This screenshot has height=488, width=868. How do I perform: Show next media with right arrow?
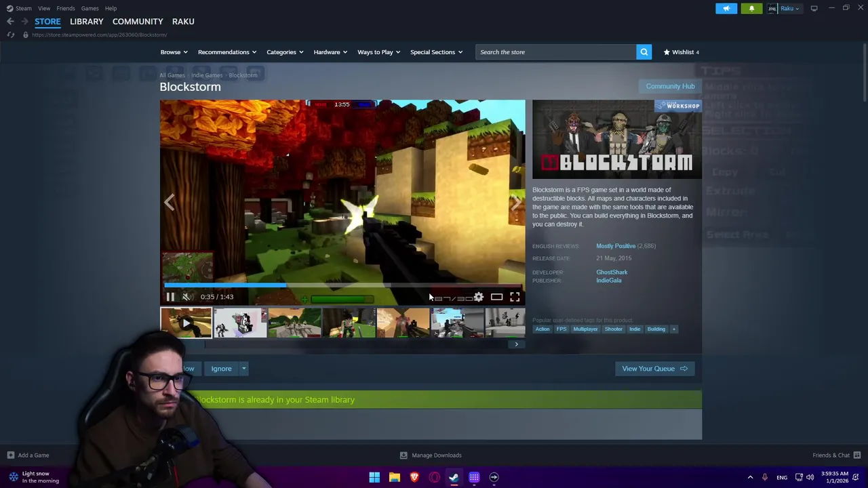(517, 202)
